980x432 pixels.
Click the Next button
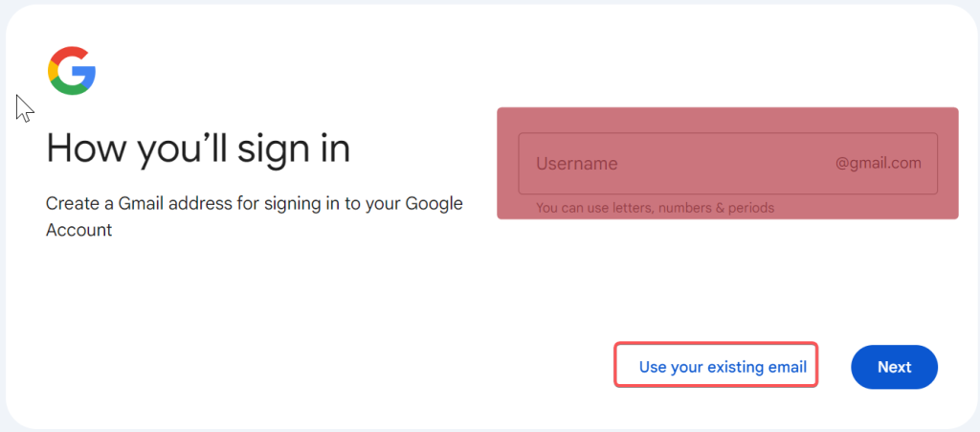click(x=894, y=367)
